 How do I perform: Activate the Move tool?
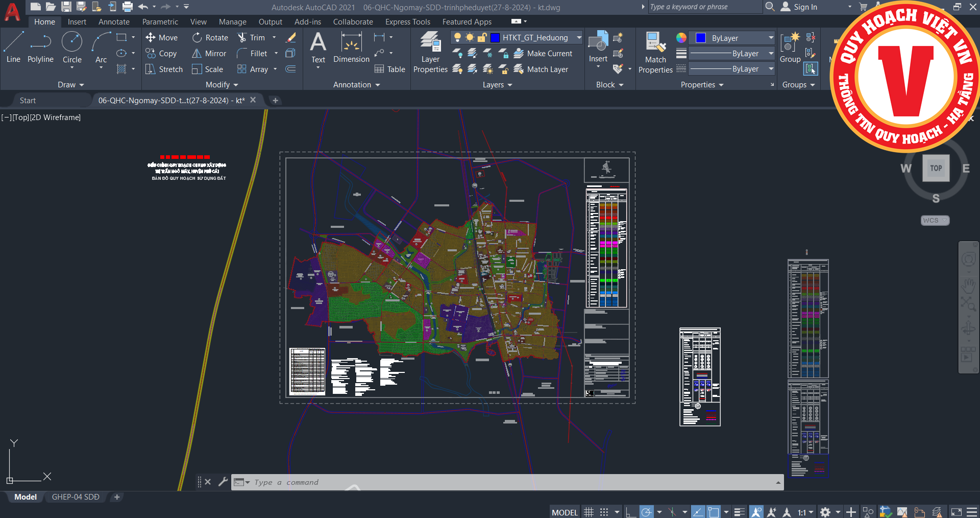161,38
